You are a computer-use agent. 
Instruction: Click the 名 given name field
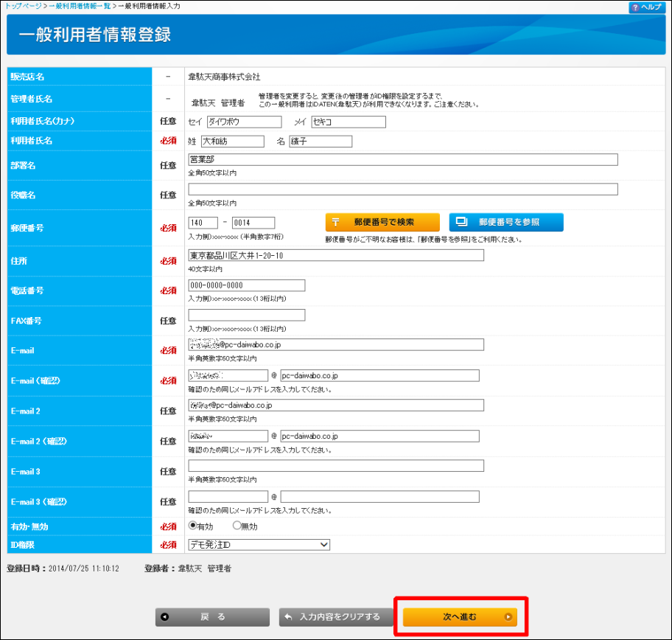[x=320, y=142]
